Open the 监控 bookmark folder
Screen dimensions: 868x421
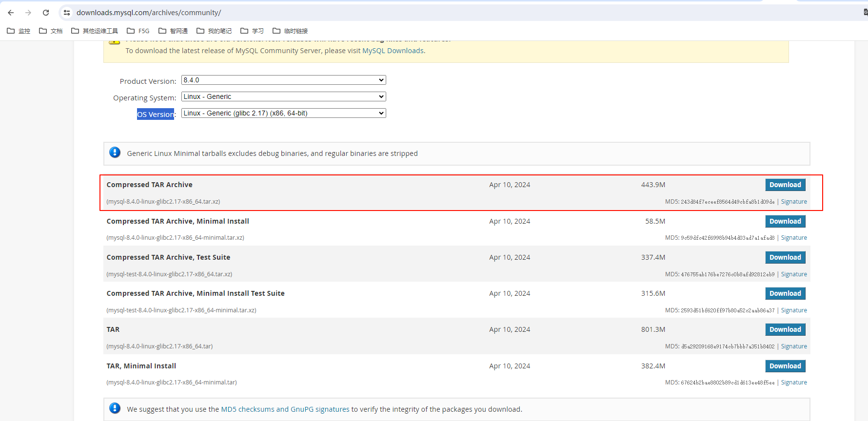coord(19,31)
